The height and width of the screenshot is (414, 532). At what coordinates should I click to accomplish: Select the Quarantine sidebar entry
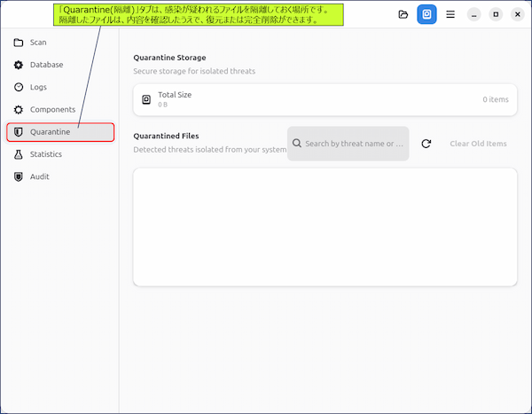[60, 132]
